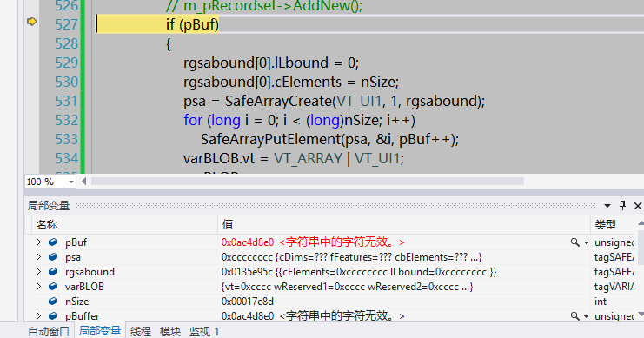The width and height of the screenshot is (644, 338).
Task: Expand the pBuffer variable row
Action: (38, 315)
